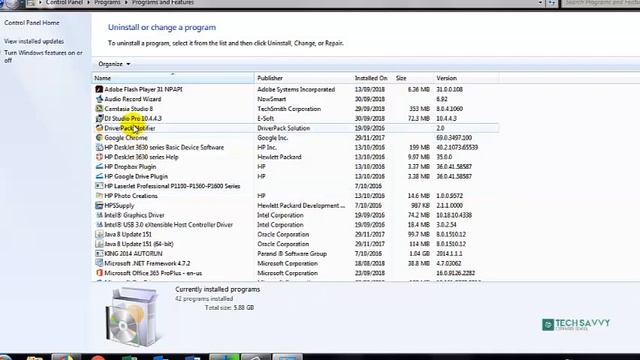Screen dimensions: 640x360
Task: Click the Camtasia Studio 8 program icon
Action: pyautogui.click(x=99, y=109)
